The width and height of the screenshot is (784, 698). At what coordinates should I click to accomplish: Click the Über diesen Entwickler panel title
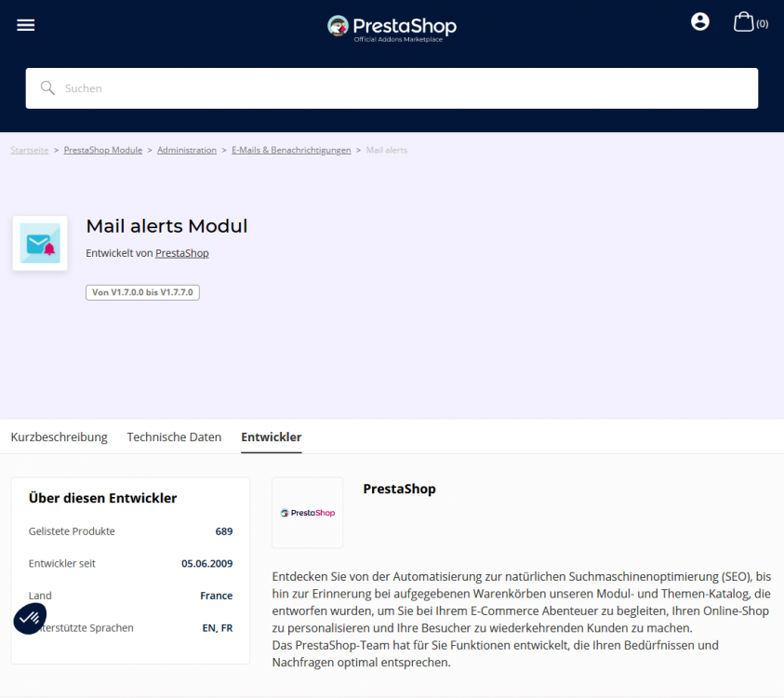click(x=102, y=498)
